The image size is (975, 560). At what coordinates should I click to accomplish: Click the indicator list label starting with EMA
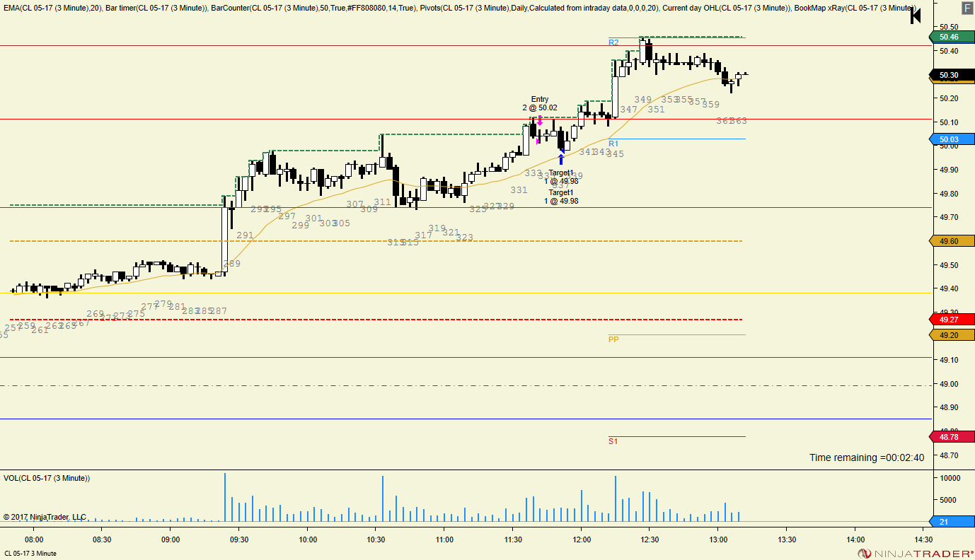click(459, 8)
